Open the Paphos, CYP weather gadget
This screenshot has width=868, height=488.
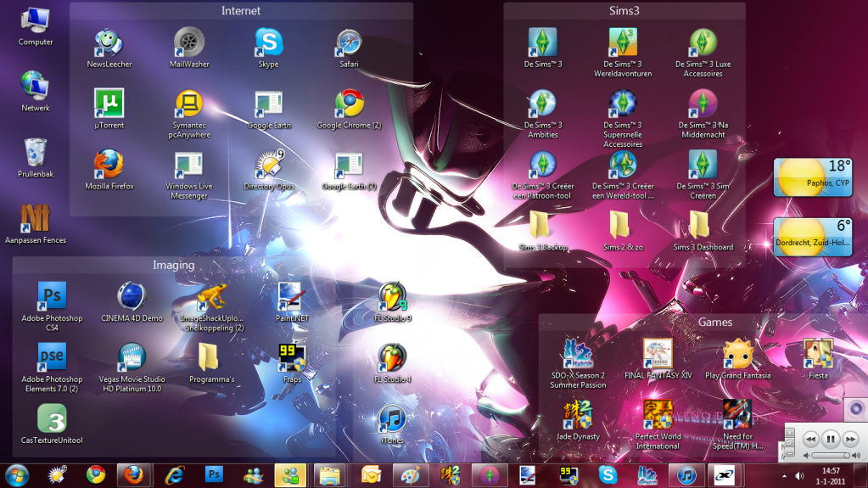pos(812,177)
